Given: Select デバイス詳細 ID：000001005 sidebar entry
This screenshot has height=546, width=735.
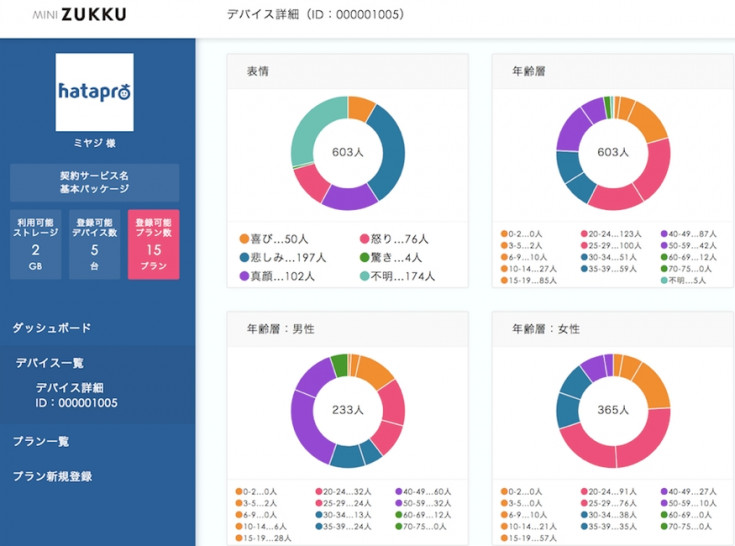Looking at the screenshot, I should (x=77, y=395).
